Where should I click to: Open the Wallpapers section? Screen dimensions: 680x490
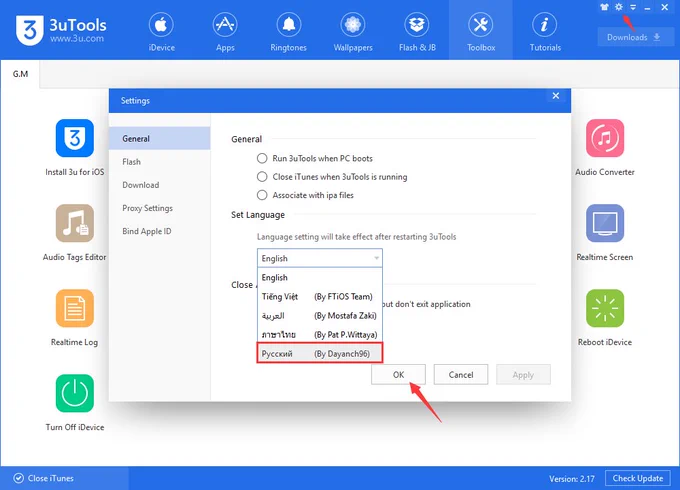coord(353,31)
